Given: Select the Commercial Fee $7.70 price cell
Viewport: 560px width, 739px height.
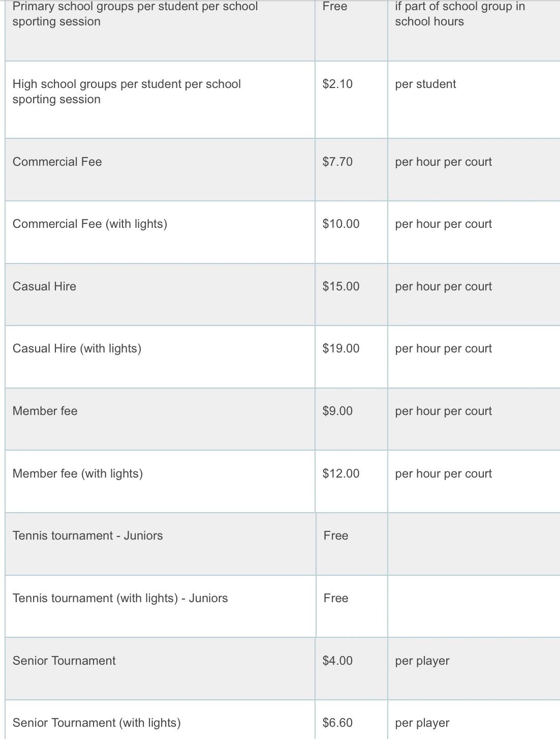Looking at the screenshot, I should pos(337,162).
